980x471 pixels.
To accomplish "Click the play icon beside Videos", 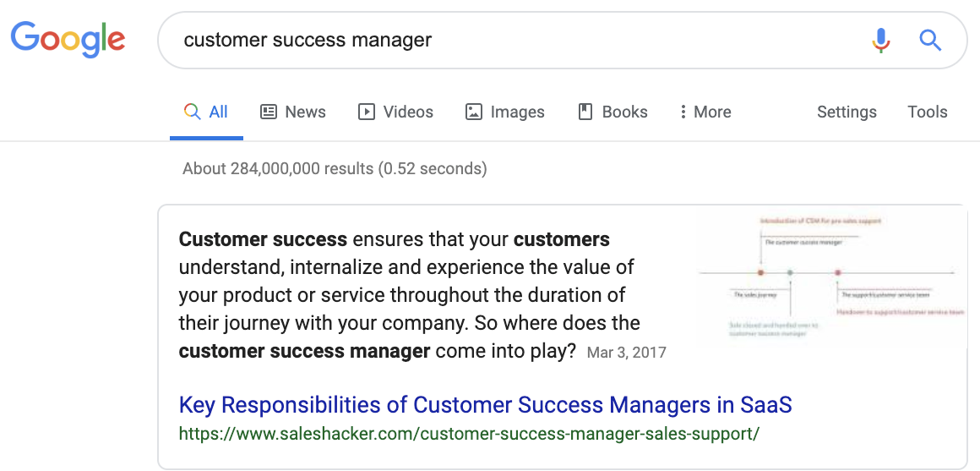I will pos(367,112).
